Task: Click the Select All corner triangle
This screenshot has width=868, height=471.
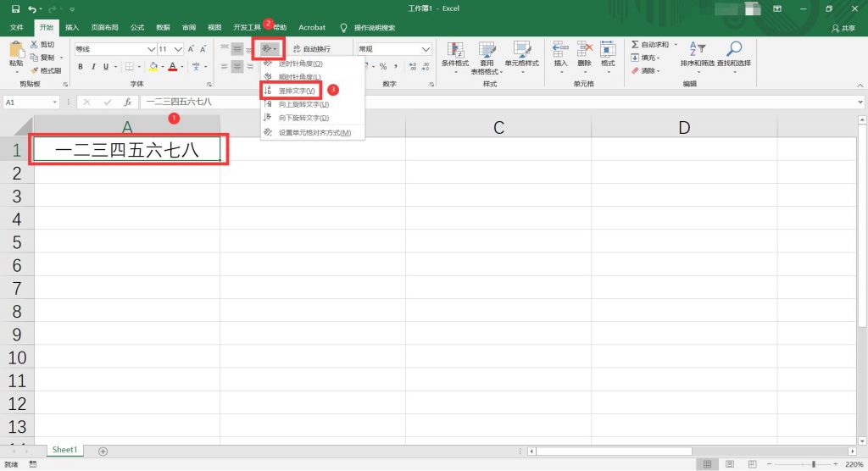Action: [x=23, y=127]
